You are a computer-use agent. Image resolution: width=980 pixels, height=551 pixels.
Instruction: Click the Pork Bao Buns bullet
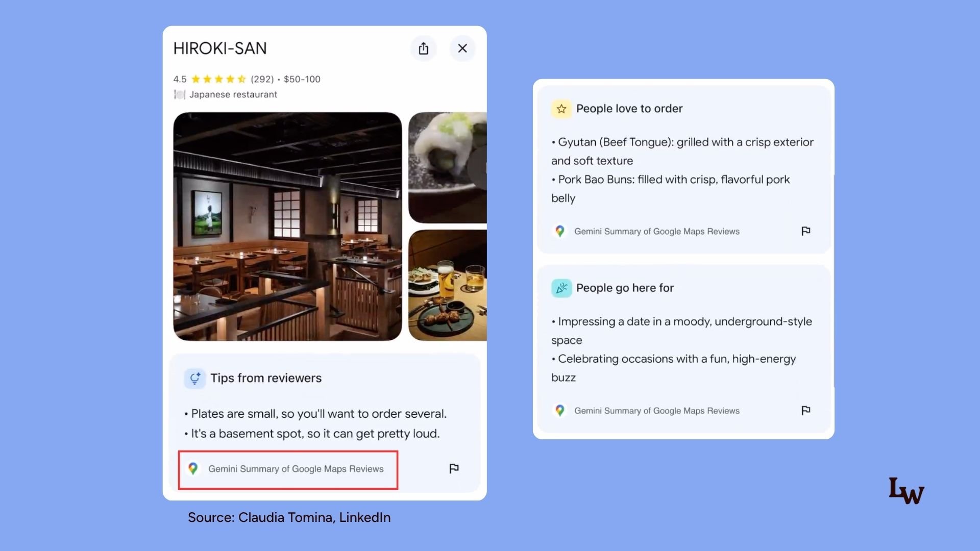[671, 189]
